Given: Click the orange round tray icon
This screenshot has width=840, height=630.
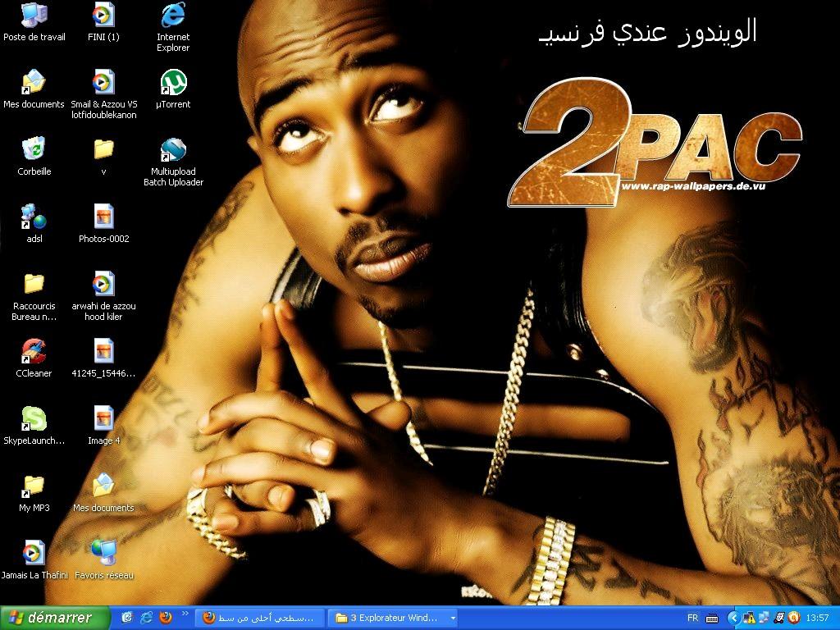Looking at the screenshot, I should [793, 619].
